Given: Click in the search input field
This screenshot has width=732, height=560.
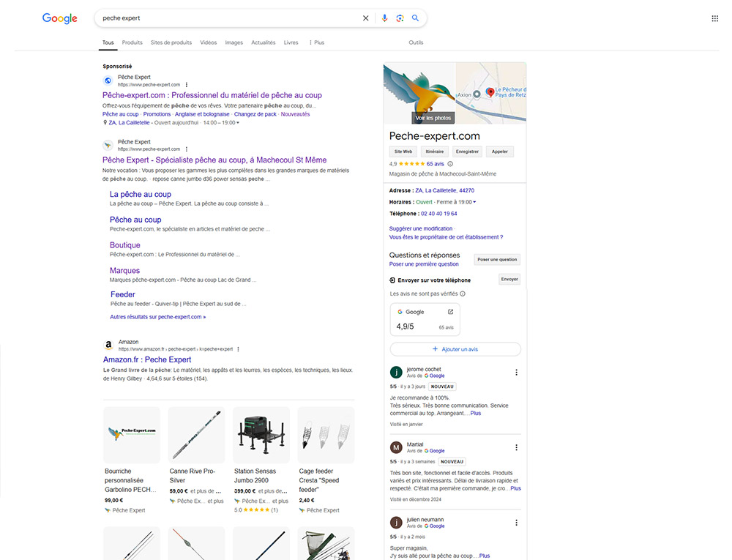Looking at the screenshot, I should click(228, 18).
